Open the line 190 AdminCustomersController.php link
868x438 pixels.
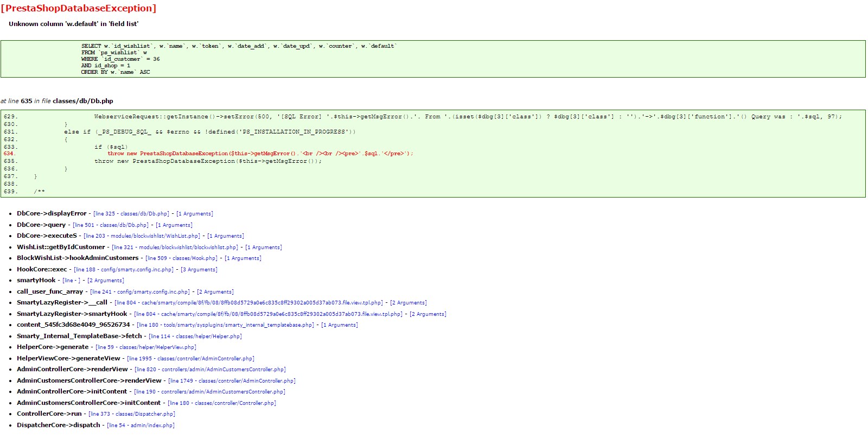[x=209, y=392]
